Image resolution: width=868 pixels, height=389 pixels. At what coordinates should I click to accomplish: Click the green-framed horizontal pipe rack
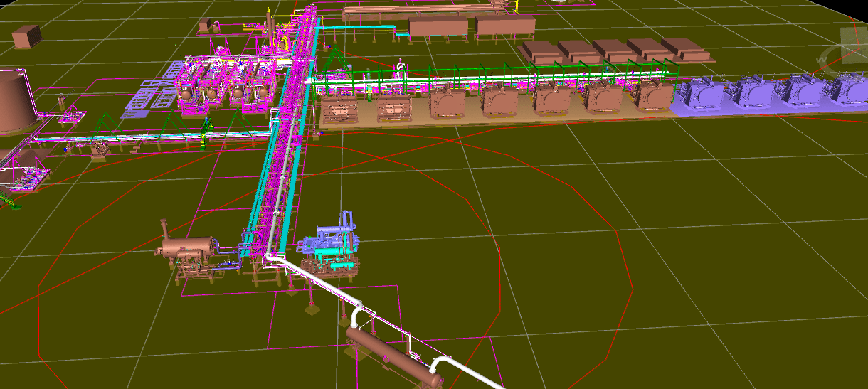tap(498, 71)
